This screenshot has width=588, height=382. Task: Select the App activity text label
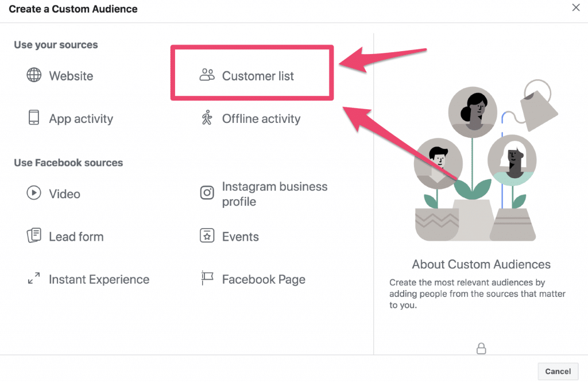coord(81,118)
